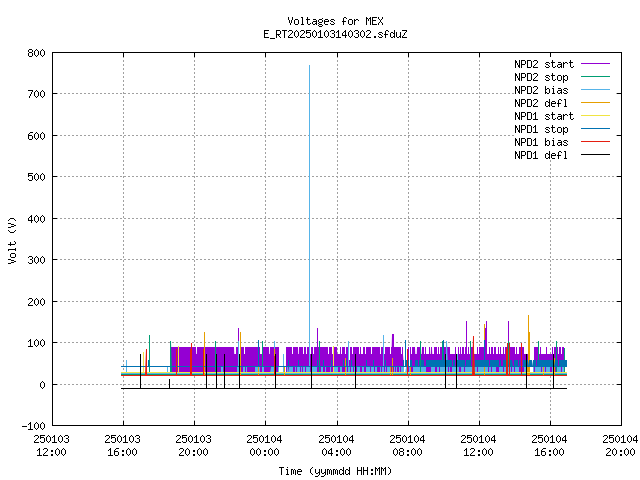Screen dimensions: 640x480
Task: Click the purple line sample for NPD2 start
Action: click(x=595, y=64)
